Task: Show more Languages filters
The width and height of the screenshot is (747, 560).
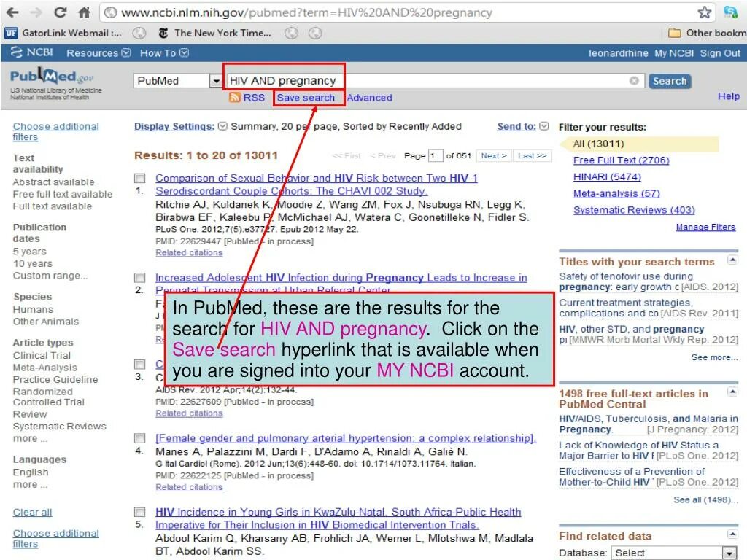Action: pos(30,484)
